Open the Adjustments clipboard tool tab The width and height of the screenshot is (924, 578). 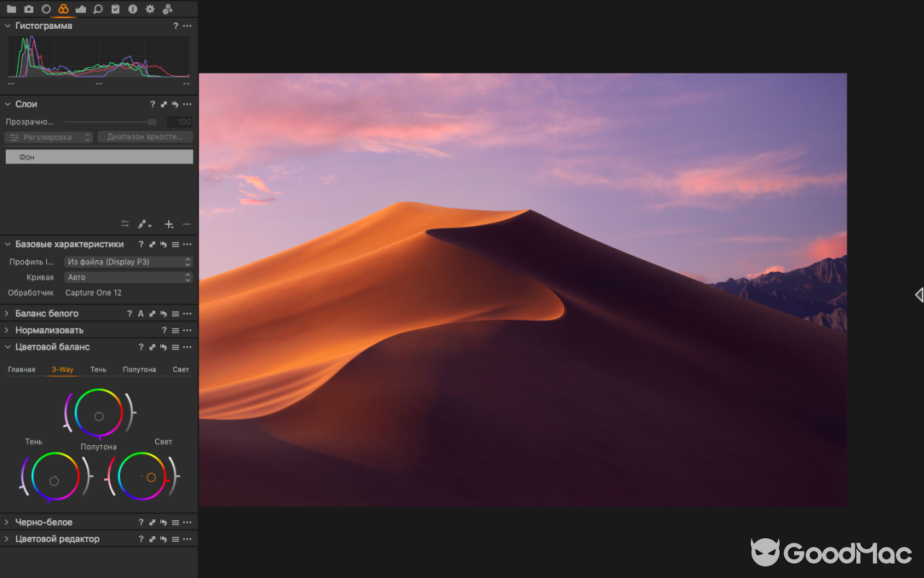tap(116, 9)
